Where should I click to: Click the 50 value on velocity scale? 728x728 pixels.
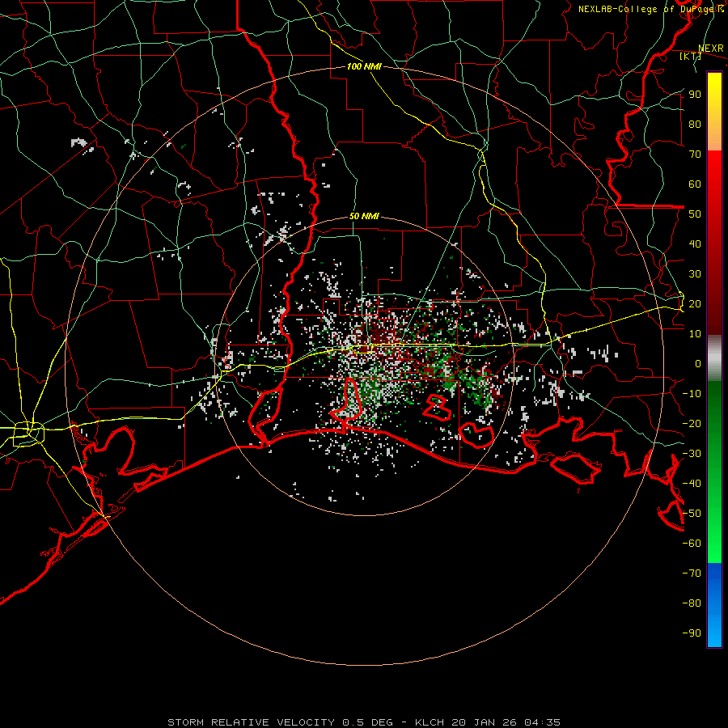[x=695, y=214]
